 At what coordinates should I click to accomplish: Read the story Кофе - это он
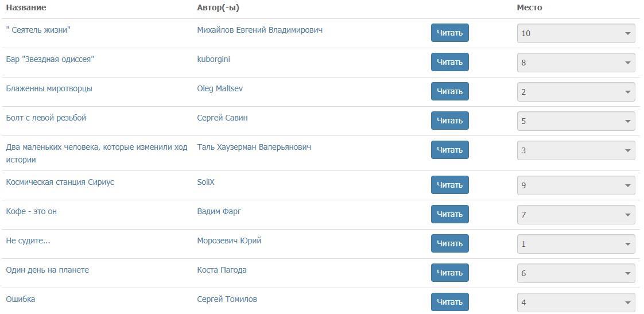pyautogui.click(x=449, y=214)
